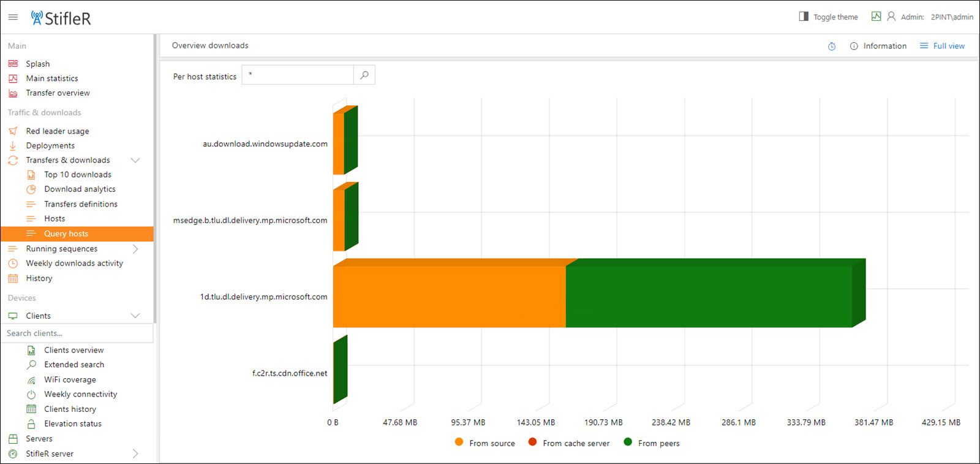This screenshot has width=980, height=464.
Task: Click the Elevation status lock icon
Action: click(31, 424)
